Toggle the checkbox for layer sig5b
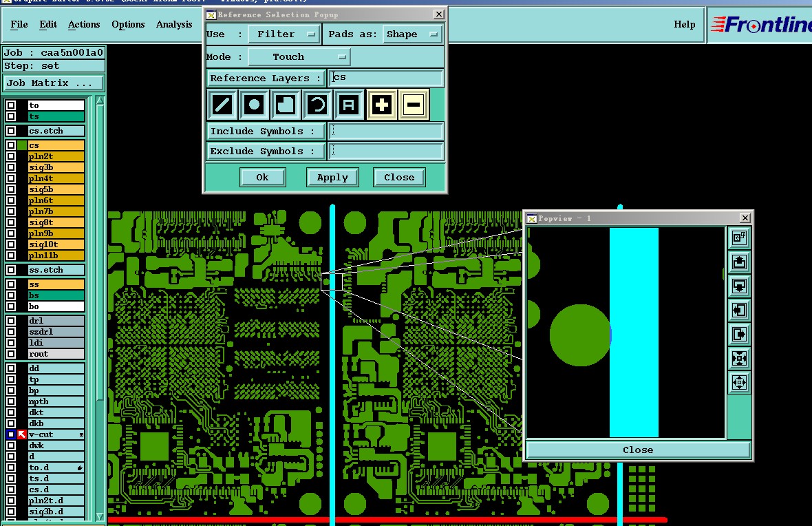812x526 pixels. pos(11,189)
